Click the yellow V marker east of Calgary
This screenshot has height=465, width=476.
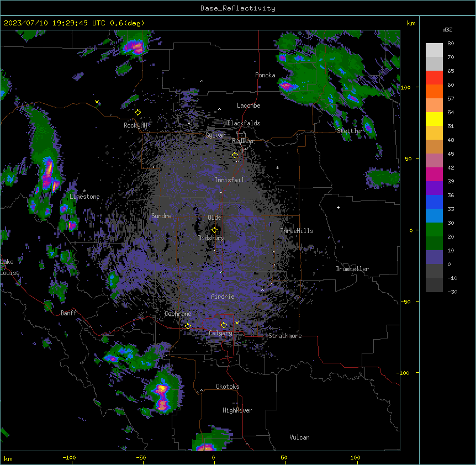237,323
